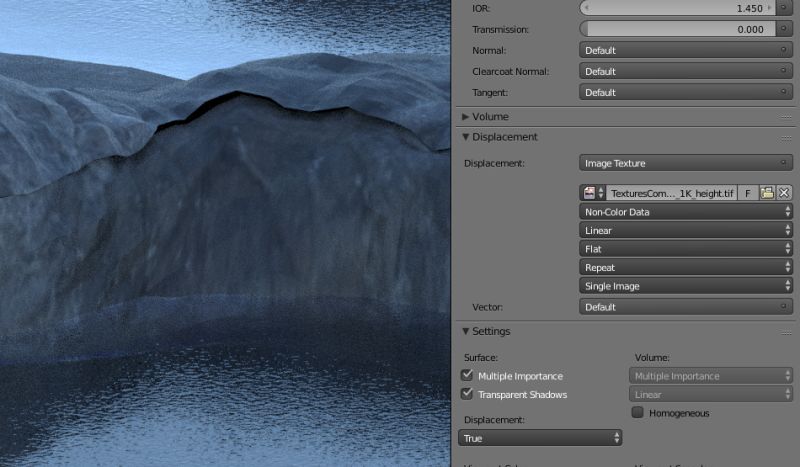Click the Transmission socket dot button
Screen dimensions: 800x467
click(784, 29)
